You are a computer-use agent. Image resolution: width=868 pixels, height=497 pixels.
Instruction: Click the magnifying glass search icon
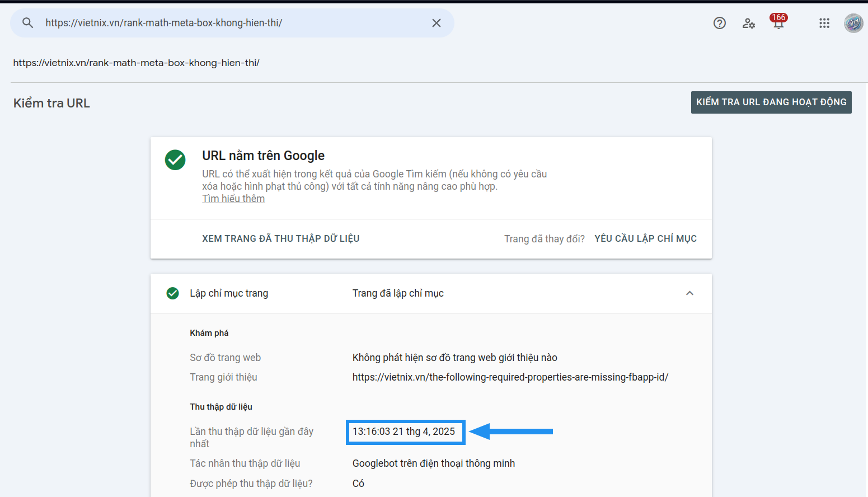pos(27,23)
